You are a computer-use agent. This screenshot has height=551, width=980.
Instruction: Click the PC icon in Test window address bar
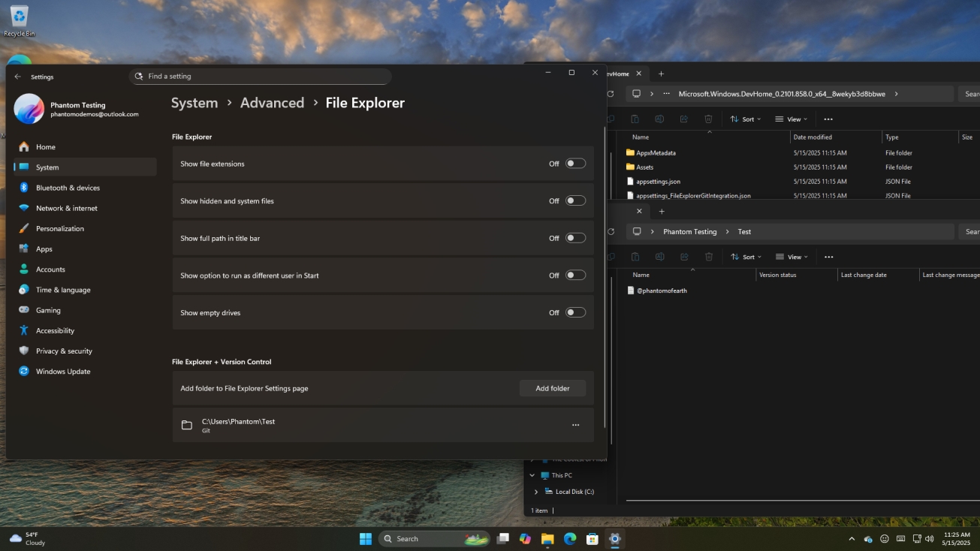pos(637,232)
